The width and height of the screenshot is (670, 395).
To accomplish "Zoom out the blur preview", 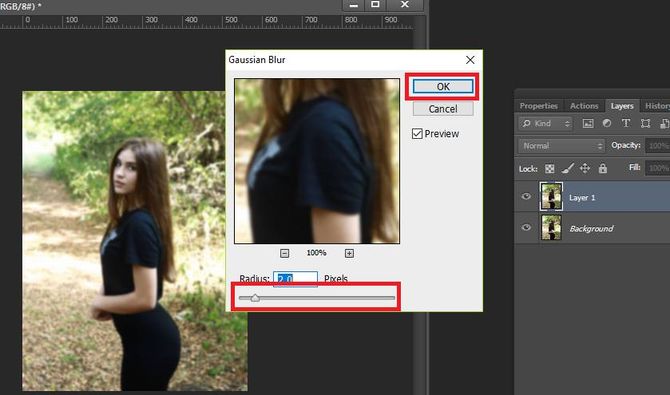I will pos(285,254).
